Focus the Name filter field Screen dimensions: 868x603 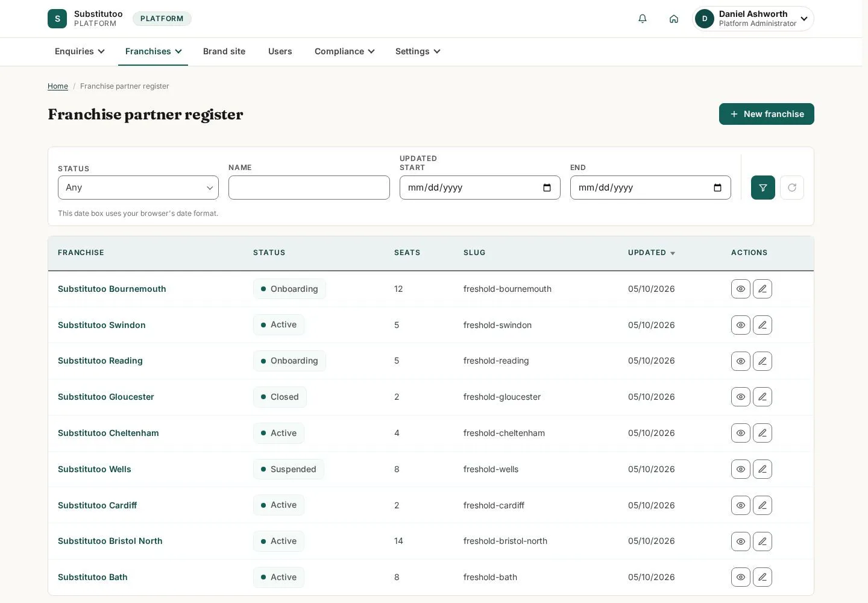[309, 188]
